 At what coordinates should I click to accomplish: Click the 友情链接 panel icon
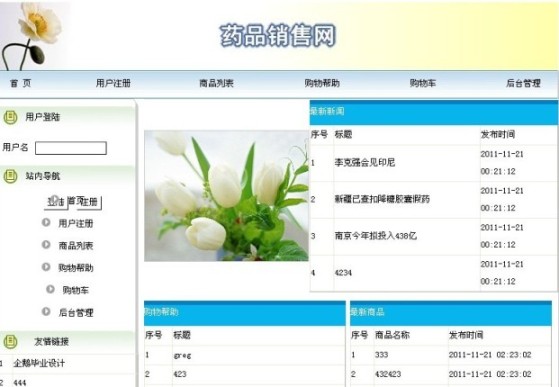click(x=10, y=341)
